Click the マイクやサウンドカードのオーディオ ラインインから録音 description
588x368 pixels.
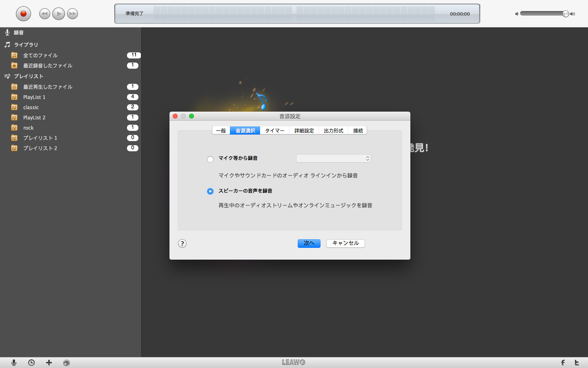[288, 175]
